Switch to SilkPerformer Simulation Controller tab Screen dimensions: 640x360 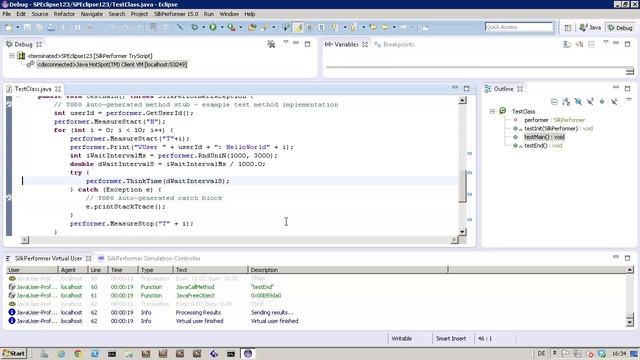click(x=149, y=258)
